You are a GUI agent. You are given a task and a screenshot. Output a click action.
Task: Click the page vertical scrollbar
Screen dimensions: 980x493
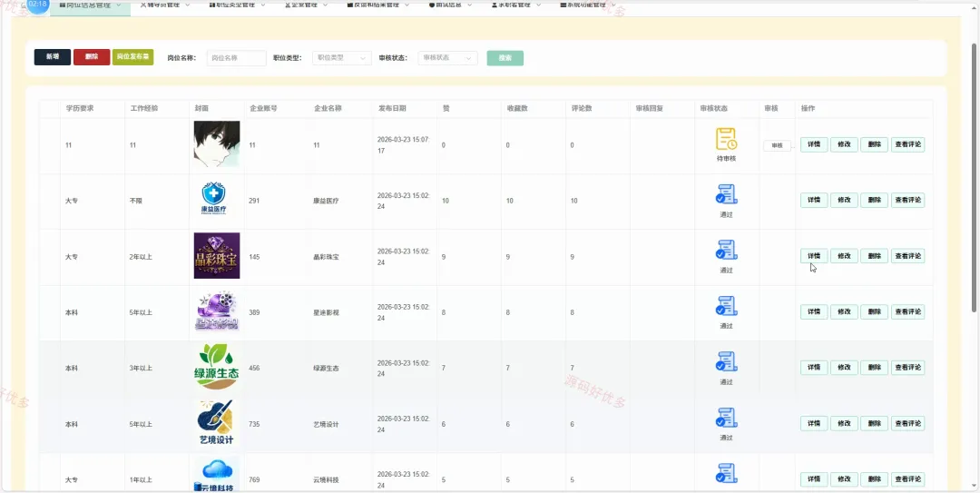click(975, 178)
